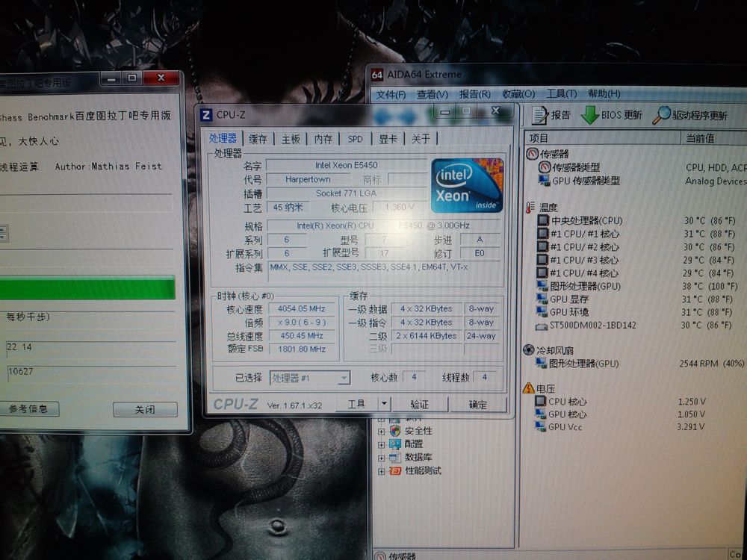Screen dimensions: 747x560
Task: Select the GPU Vcc voltage row icon
Action: pyautogui.click(x=540, y=426)
